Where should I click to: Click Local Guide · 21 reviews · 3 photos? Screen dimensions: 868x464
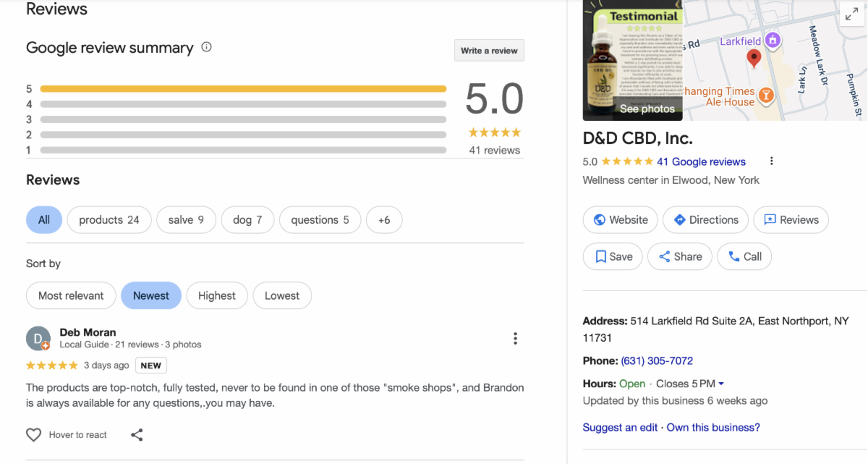tap(130, 345)
